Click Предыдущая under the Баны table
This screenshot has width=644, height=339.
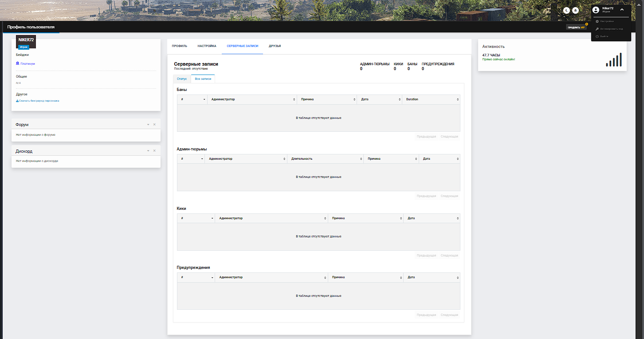click(x=426, y=137)
